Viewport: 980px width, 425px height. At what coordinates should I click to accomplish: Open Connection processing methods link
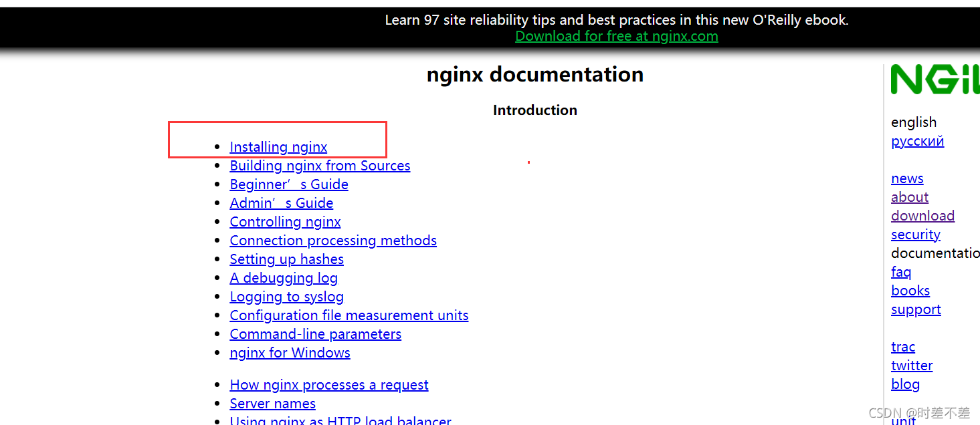pos(333,241)
